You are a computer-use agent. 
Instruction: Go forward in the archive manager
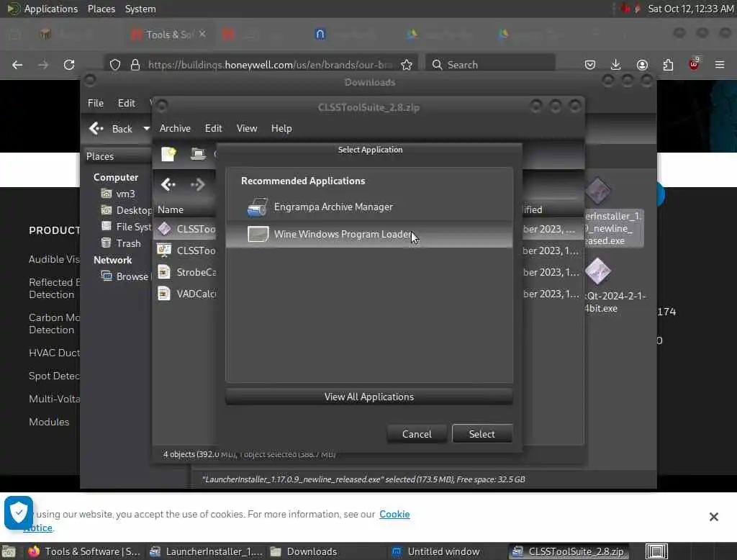coord(197,185)
